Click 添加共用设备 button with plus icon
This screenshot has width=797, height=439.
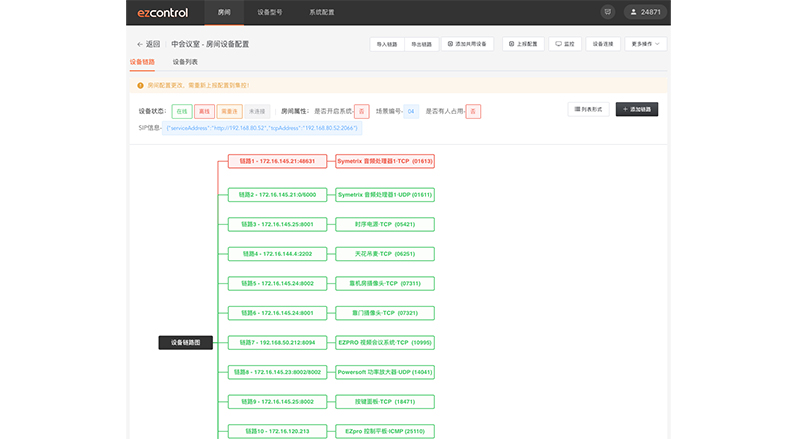tap(467, 44)
